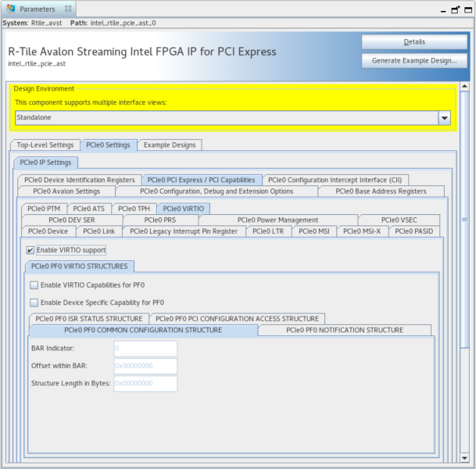The height and width of the screenshot is (469, 476).
Task: Open the PCIe0 DEV SER tab
Action: pyautogui.click(x=72, y=220)
